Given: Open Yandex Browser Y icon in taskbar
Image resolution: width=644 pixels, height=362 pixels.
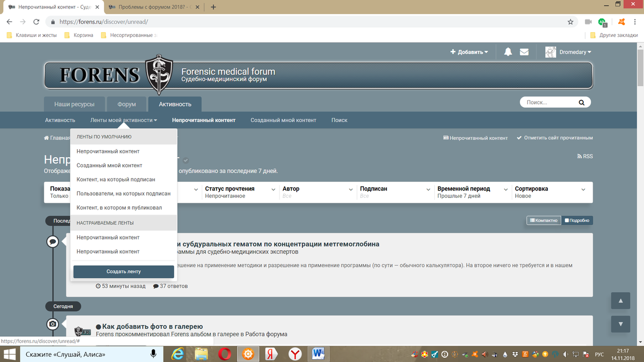Looking at the screenshot, I should [295, 354].
